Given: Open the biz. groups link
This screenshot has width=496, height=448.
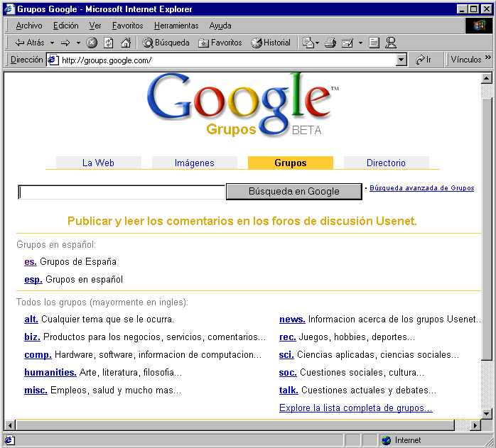Looking at the screenshot, I should pos(32,337).
